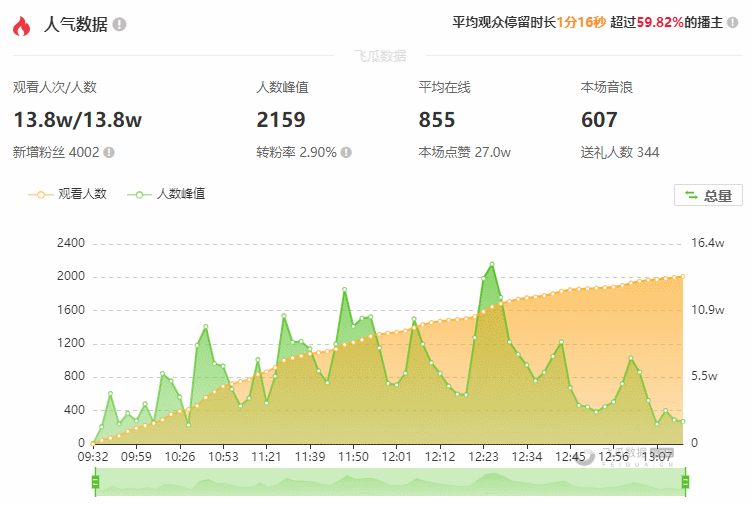Screen dimensions: 753x505
Task: Click the info icon beside 转粉率 2.90%
Action: (346, 153)
